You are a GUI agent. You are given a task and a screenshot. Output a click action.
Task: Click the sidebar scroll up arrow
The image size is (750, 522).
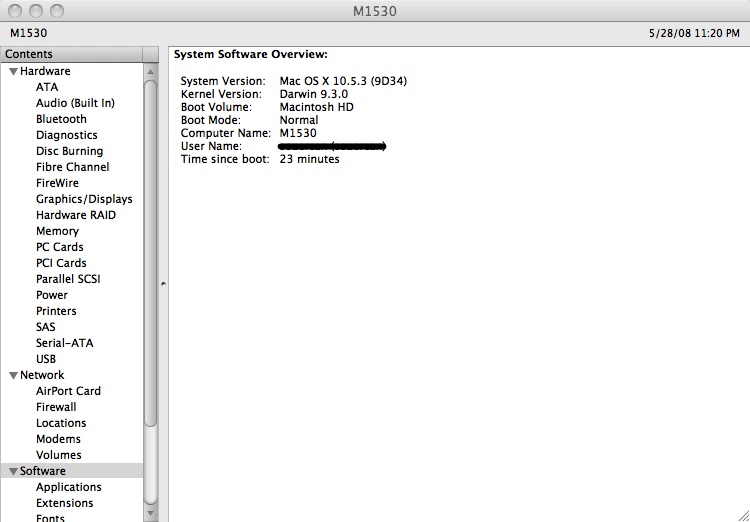point(150,72)
